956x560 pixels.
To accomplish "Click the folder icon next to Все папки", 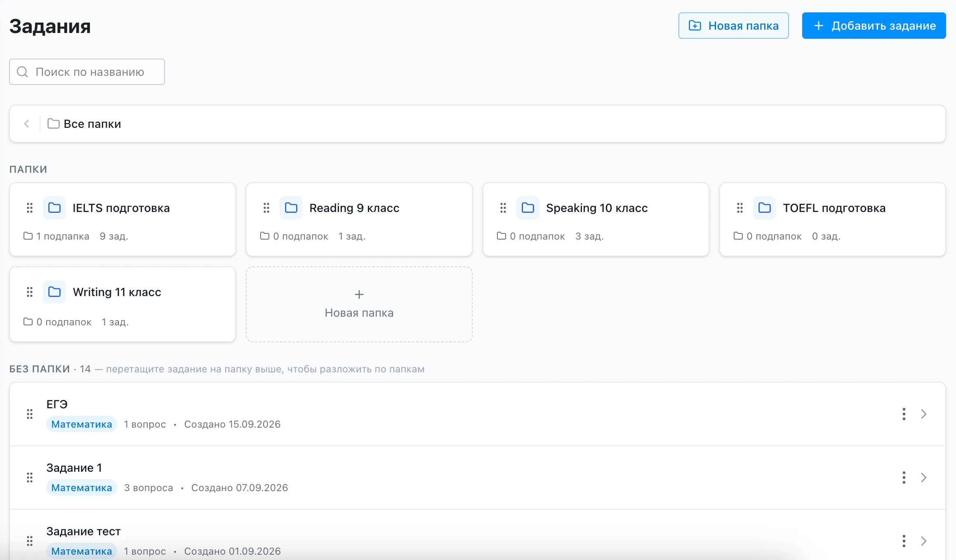I will pyautogui.click(x=54, y=124).
